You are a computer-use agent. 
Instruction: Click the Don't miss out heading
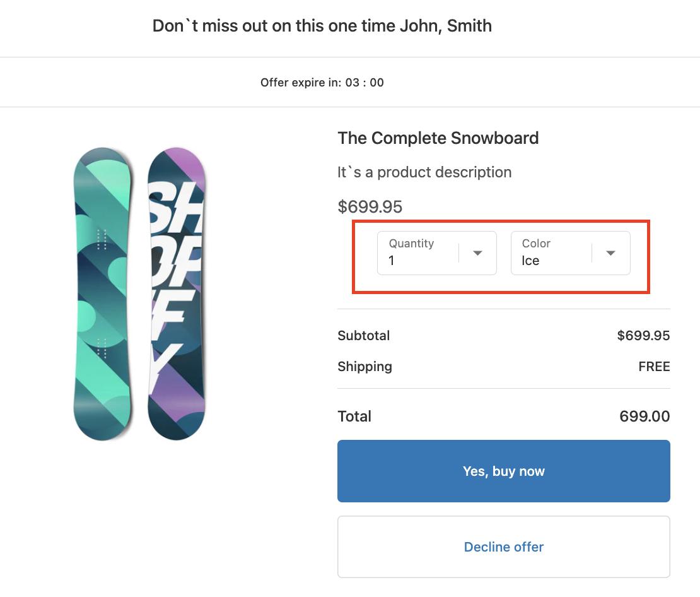click(322, 26)
